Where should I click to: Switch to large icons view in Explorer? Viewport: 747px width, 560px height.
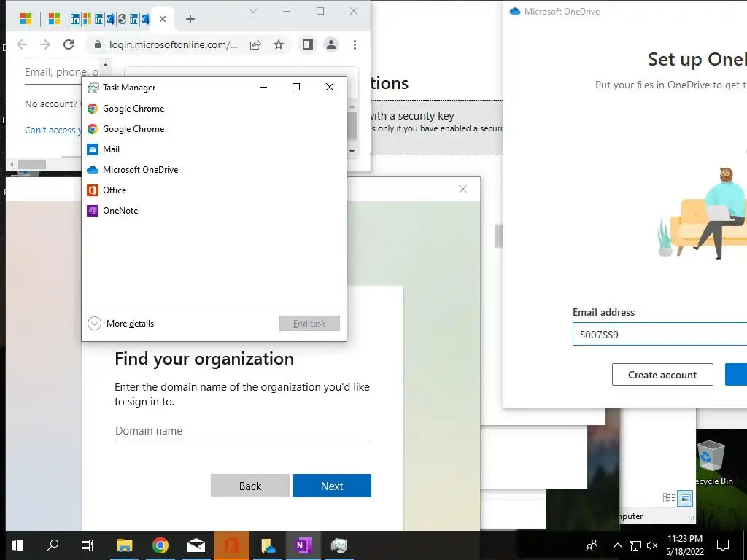(x=685, y=498)
